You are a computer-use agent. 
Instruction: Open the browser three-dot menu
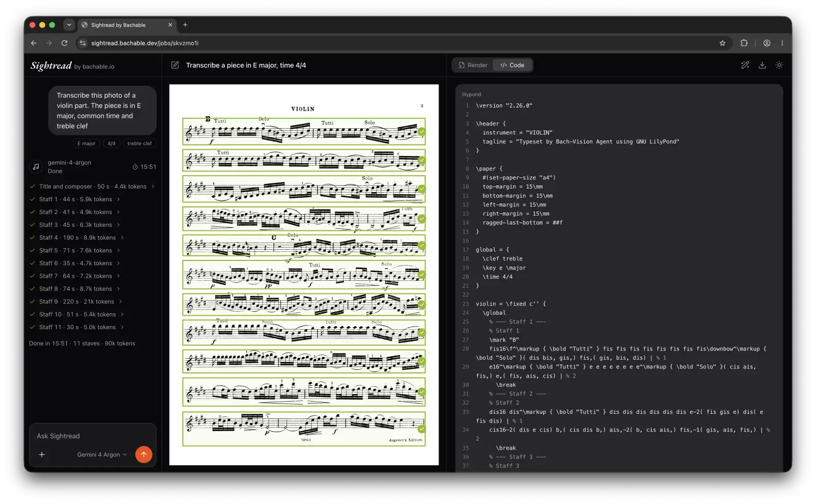tap(782, 43)
